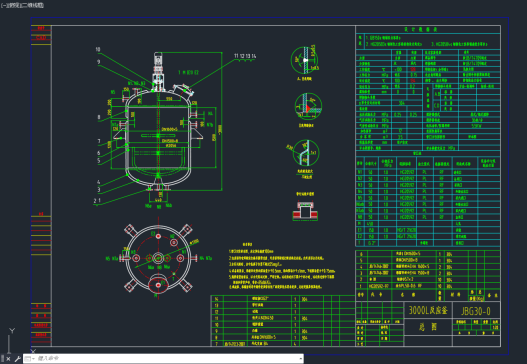The height and width of the screenshot is (364, 527).
Task: Grab the command line grip handle
Action: point(2,359)
